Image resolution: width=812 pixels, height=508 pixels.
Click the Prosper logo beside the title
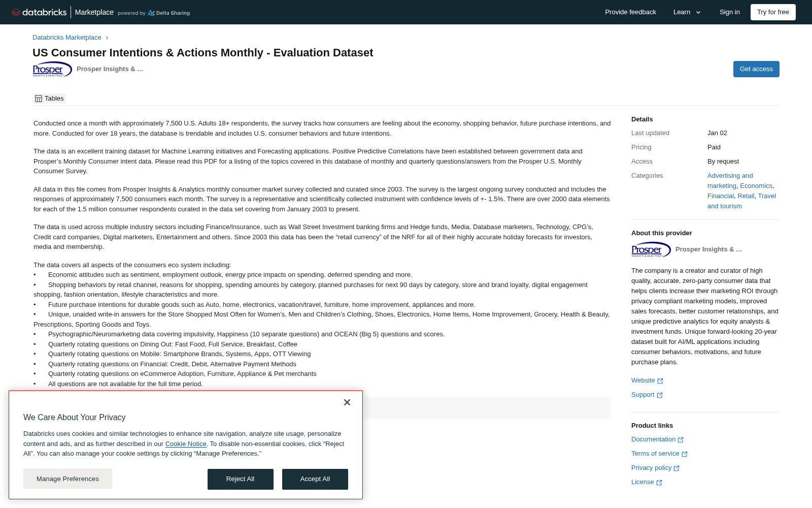pyautogui.click(x=52, y=69)
